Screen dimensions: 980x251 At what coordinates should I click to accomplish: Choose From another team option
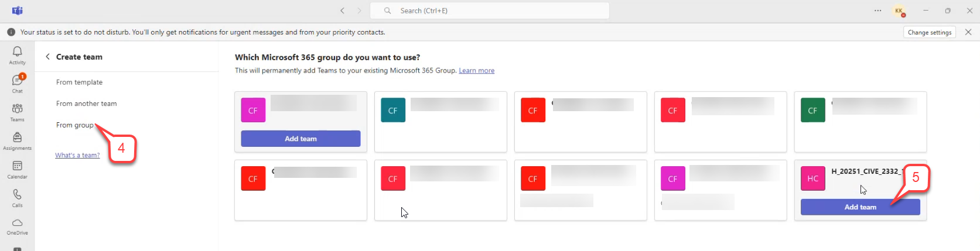click(x=86, y=104)
